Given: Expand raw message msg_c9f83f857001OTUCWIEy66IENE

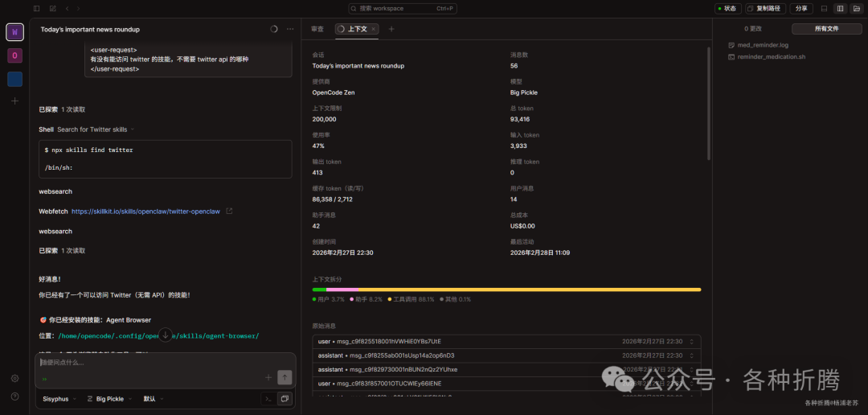Looking at the screenshot, I should (x=506, y=384).
